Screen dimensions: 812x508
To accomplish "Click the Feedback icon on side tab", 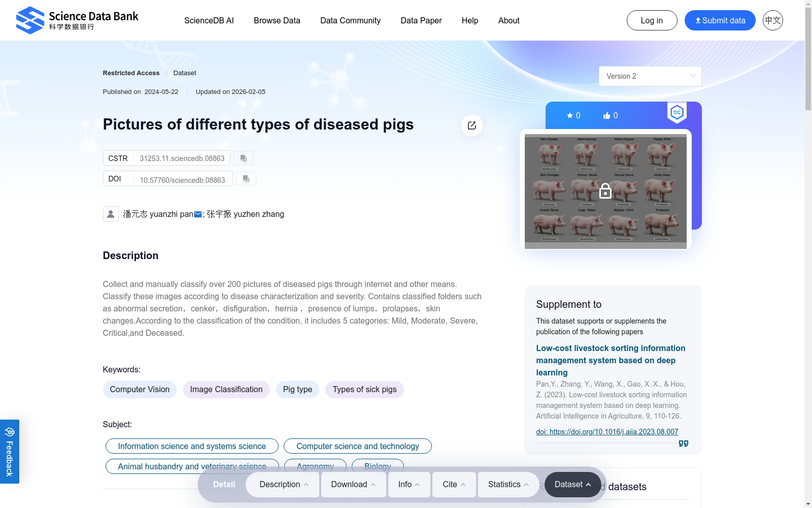I will pyautogui.click(x=10, y=432).
